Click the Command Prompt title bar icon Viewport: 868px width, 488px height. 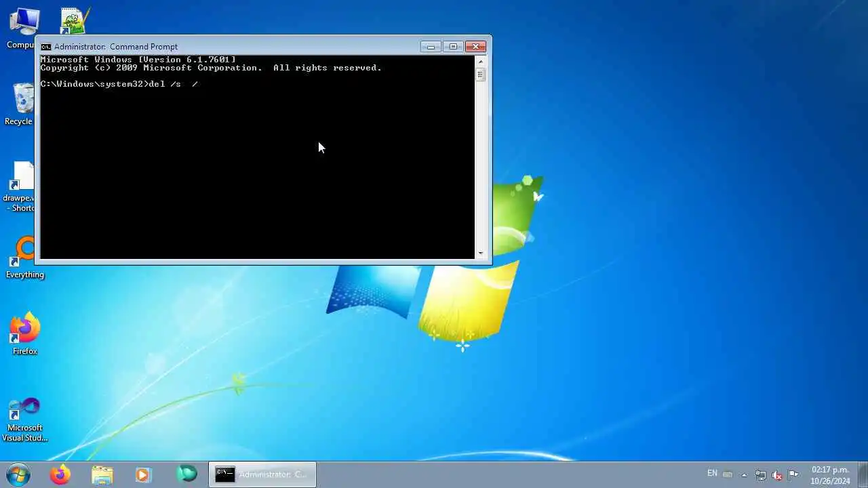(45, 47)
